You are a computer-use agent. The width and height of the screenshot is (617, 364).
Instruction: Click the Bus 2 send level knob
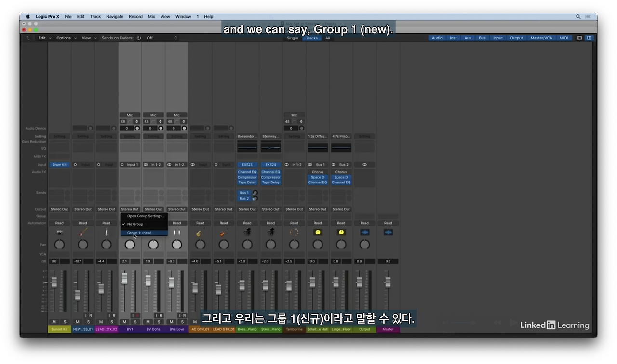pos(255,198)
